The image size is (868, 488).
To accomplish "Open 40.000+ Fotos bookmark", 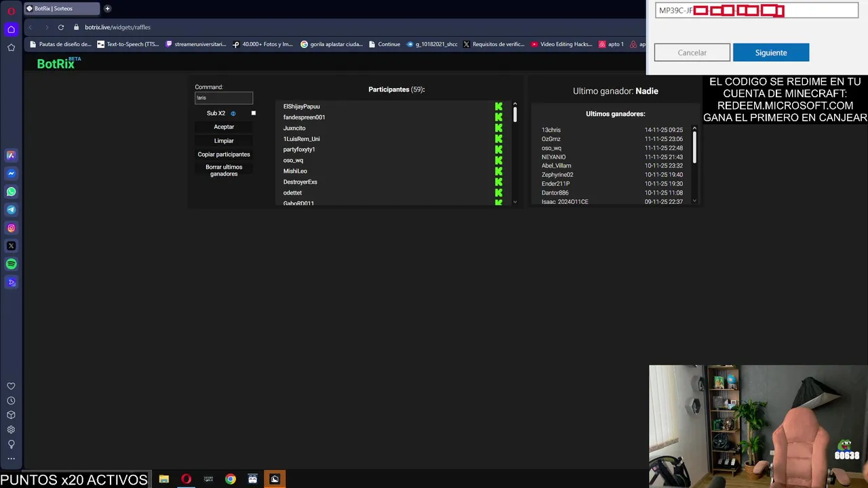I will (x=263, y=44).
